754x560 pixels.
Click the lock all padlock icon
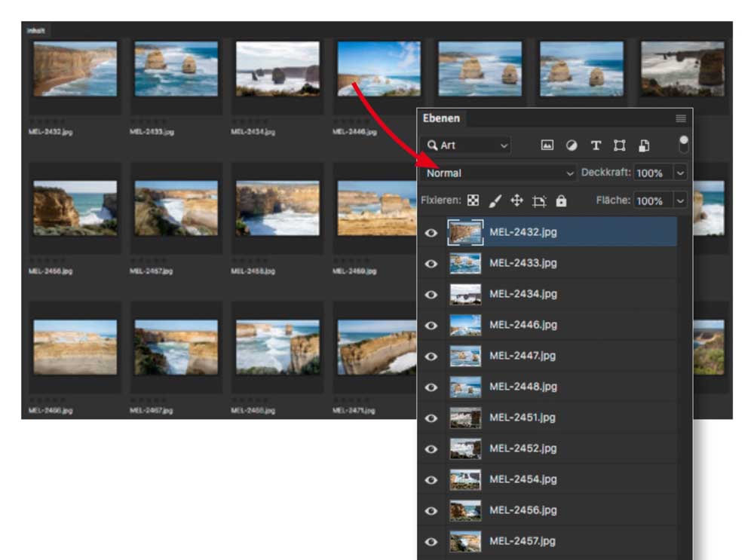[x=561, y=201]
